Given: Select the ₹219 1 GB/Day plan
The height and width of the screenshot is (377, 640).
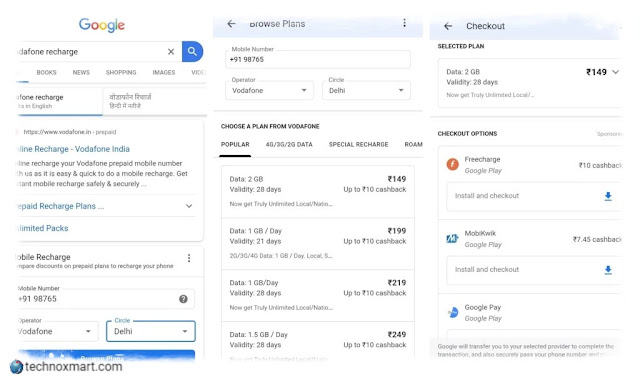Looking at the screenshot, I should point(318,295).
